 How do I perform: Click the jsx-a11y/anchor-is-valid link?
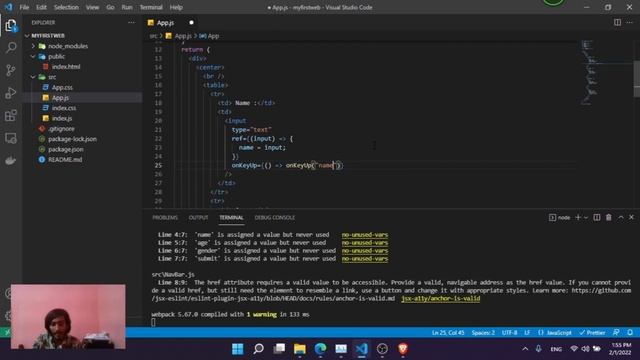click(x=440, y=298)
